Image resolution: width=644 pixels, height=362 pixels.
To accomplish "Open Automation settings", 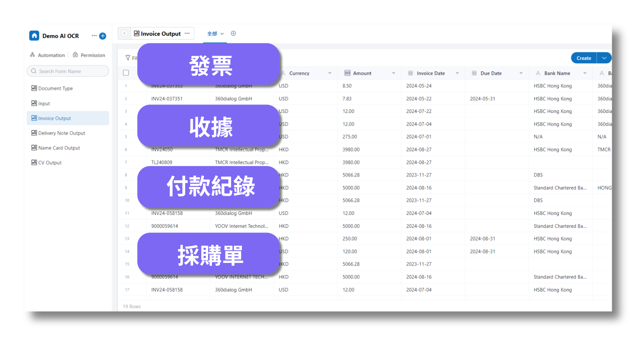I will click(x=47, y=55).
